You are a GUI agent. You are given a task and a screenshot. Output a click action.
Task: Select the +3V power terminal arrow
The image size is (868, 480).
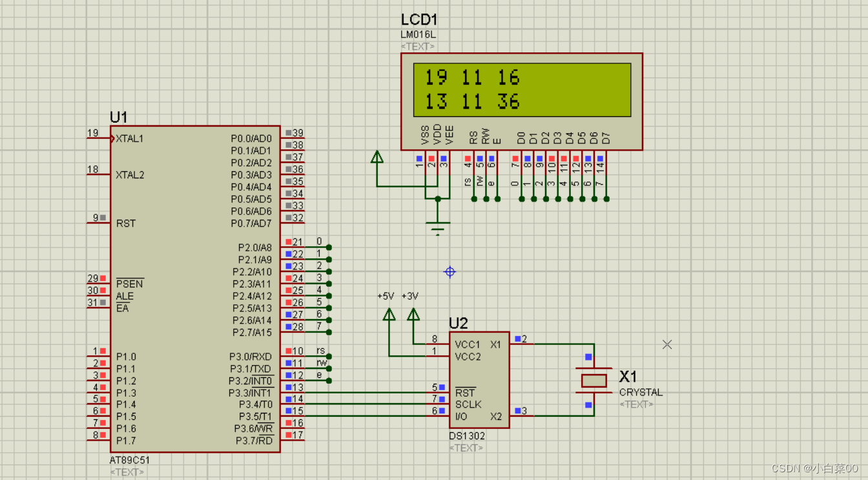413,315
